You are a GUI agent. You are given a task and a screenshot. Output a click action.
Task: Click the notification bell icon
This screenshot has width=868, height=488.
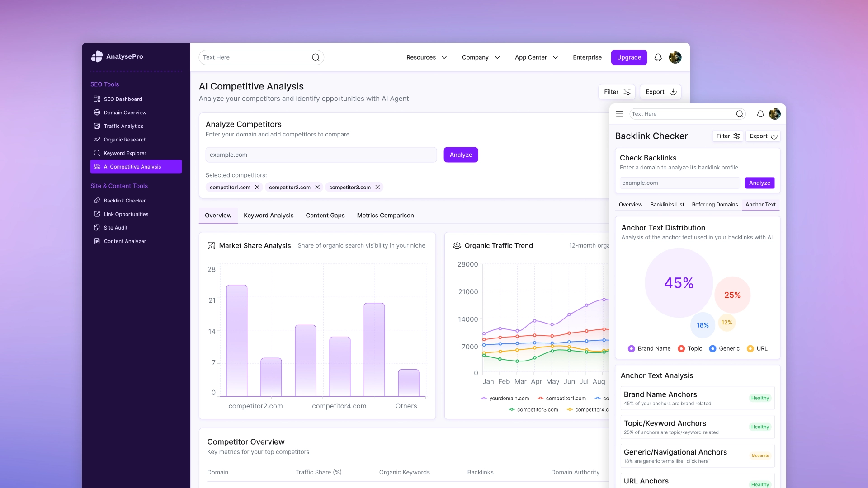[658, 57]
